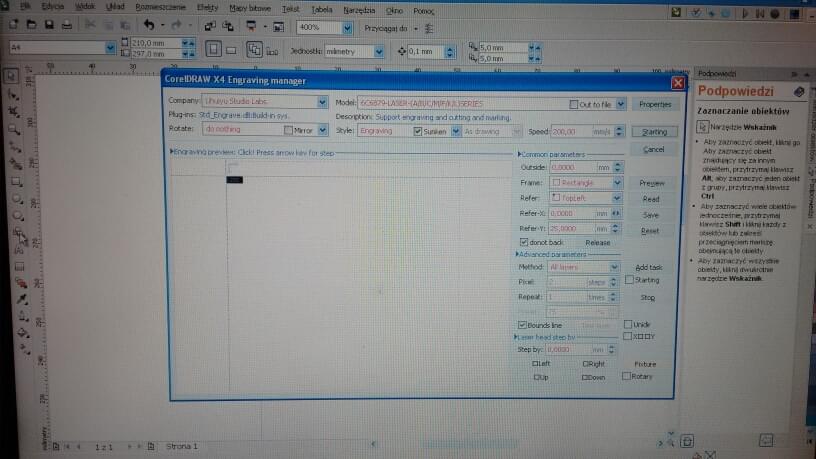Toggle the Bounds line checkbox
This screenshot has width=816, height=459.
pos(522,325)
